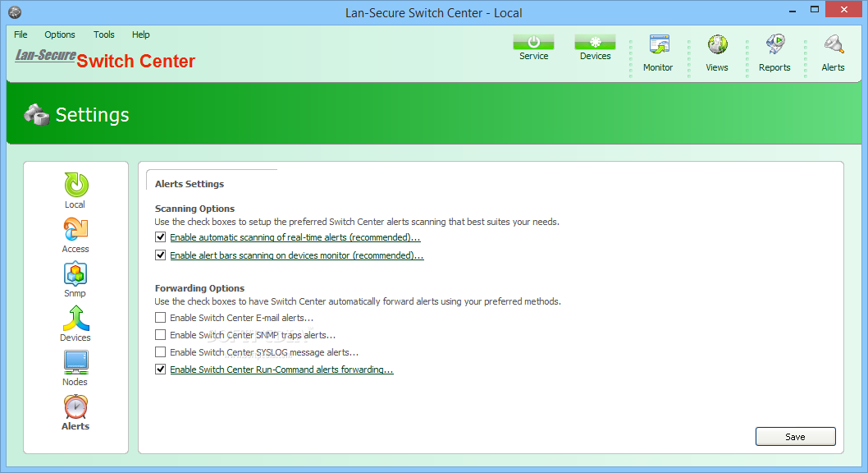The image size is (868, 473).
Task: Enable Switch Center E-mail alerts checkbox
Action: coord(161,317)
